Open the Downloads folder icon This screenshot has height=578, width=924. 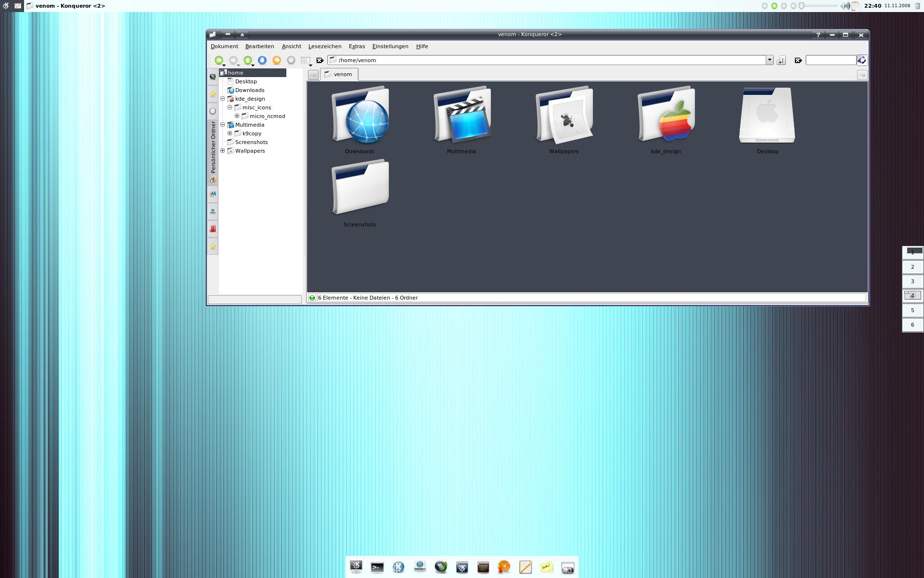359,115
